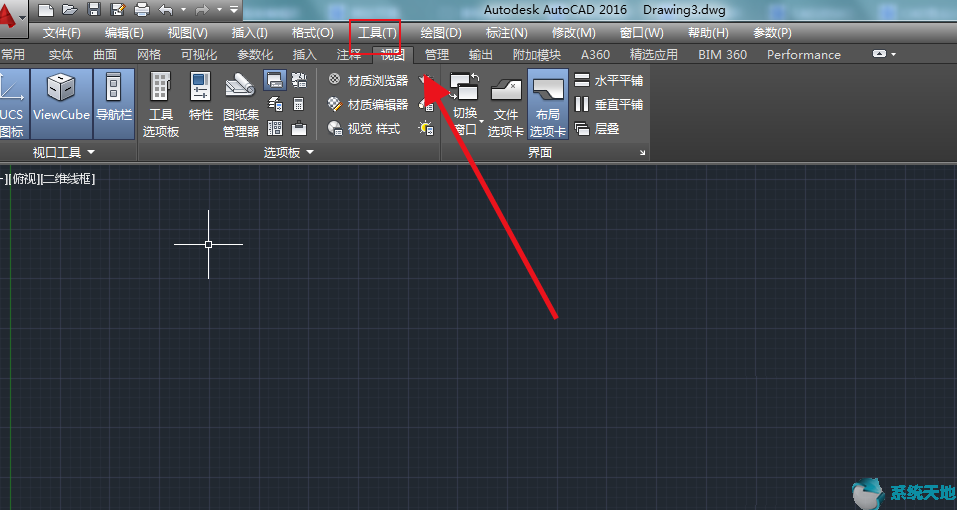Cascade windows with 层叠
This screenshot has width=957, height=510.
tap(598, 129)
